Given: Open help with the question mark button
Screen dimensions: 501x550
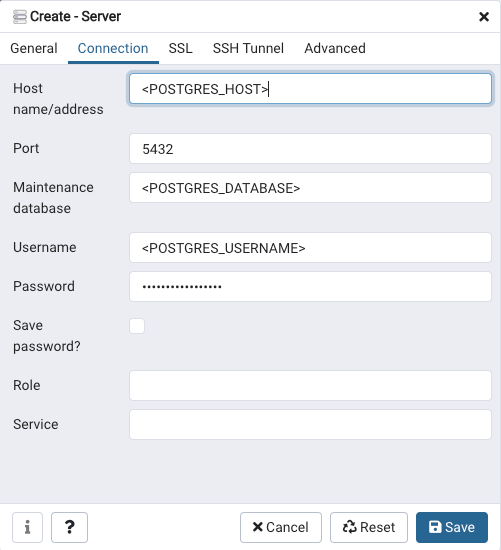Looking at the screenshot, I should click(69, 527).
